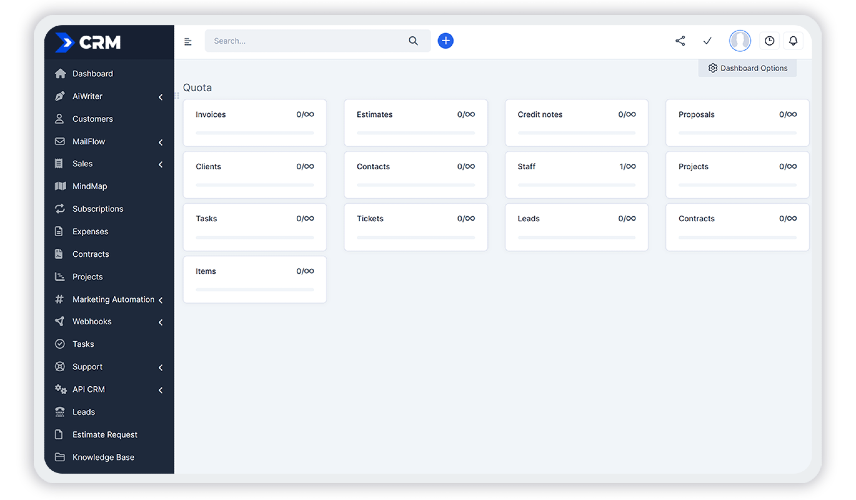This screenshot has width=856, height=500.
Task: Click the Staff quota progress bar
Action: point(576,185)
